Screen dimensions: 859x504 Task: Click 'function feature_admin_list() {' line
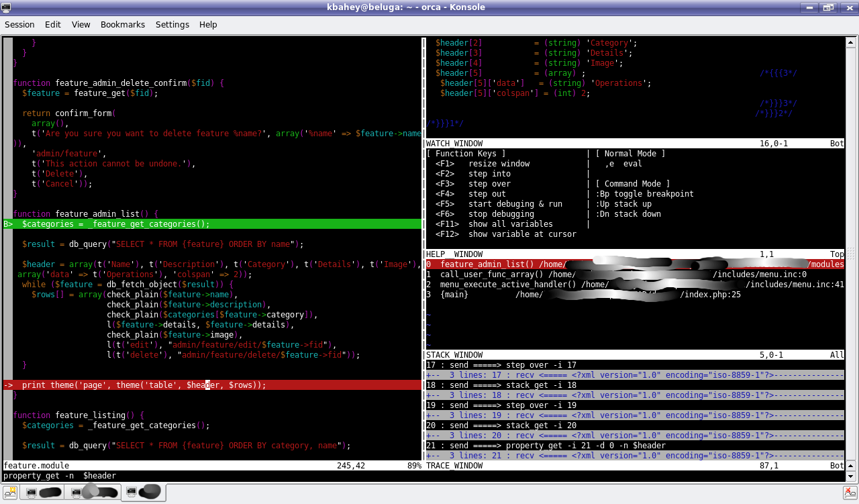coord(85,214)
